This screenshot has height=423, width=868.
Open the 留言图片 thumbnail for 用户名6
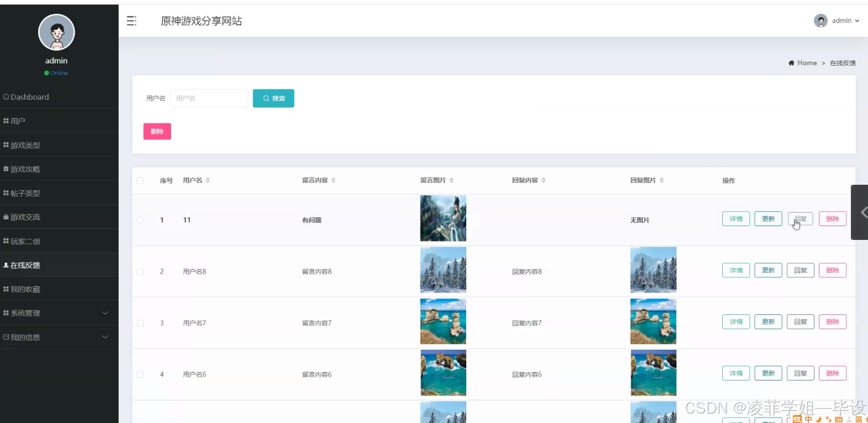click(x=443, y=373)
